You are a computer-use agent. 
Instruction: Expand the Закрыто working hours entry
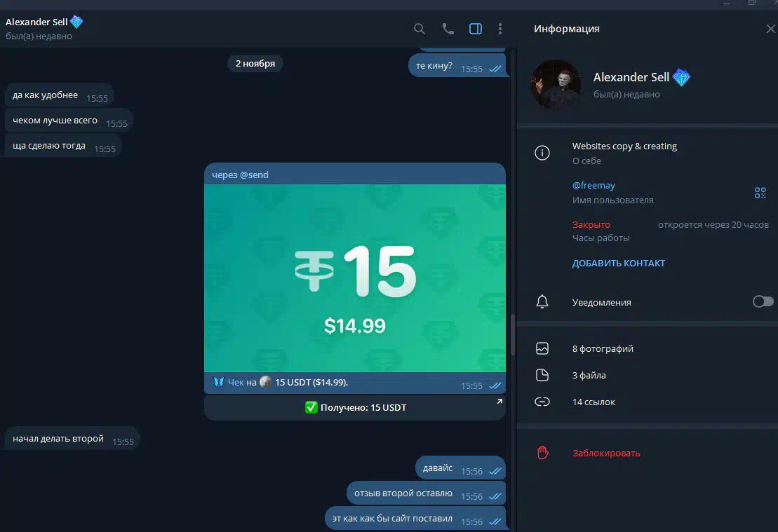coord(591,224)
